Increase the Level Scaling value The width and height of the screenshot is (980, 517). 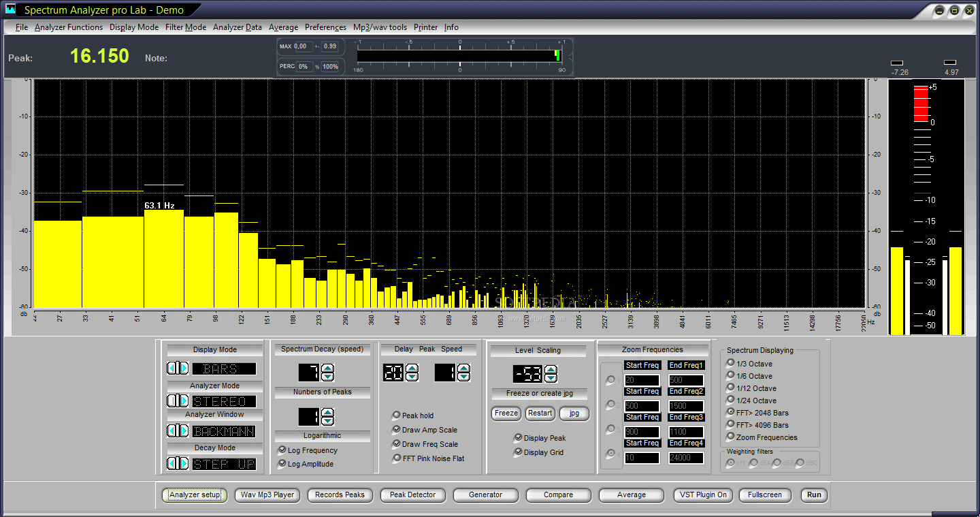coord(551,370)
